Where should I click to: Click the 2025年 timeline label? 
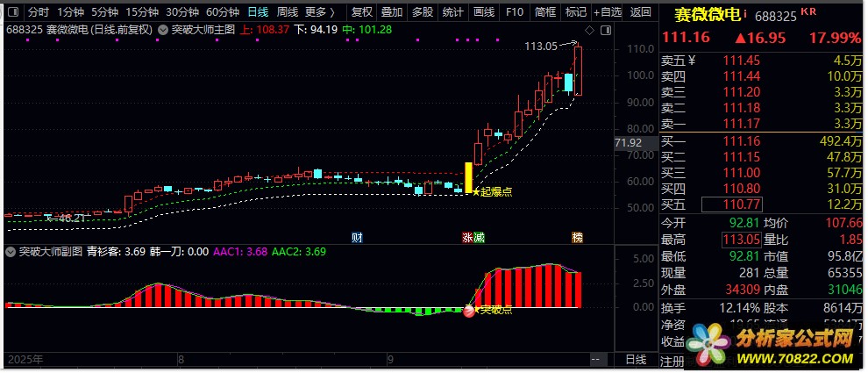point(26,359)
